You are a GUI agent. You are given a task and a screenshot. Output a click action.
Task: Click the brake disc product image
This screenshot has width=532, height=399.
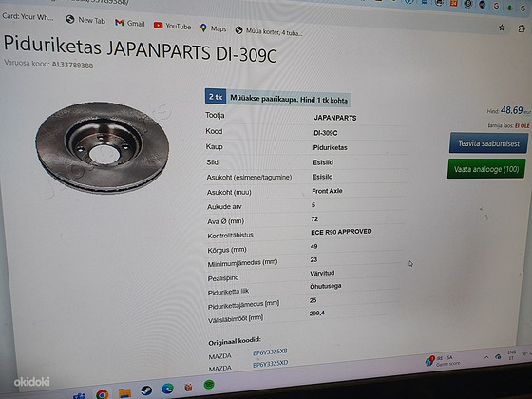click(103, 147)
